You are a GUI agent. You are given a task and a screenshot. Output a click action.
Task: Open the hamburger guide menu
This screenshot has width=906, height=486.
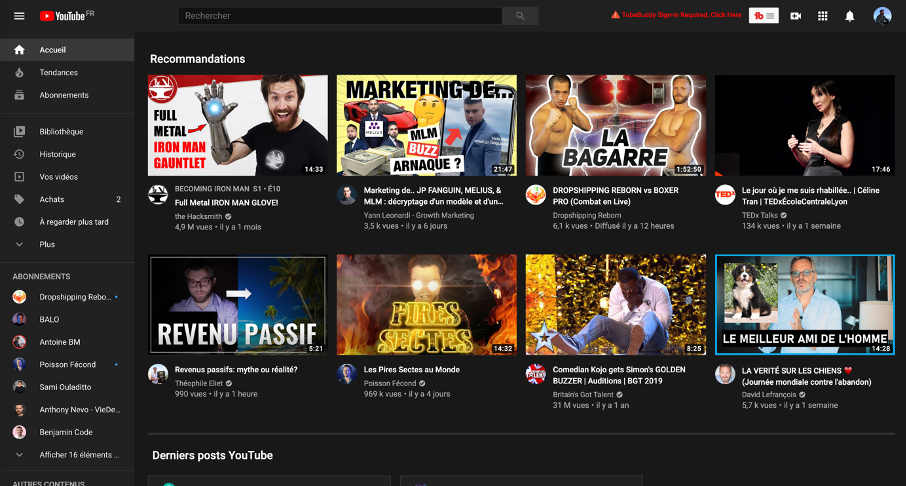pyautogui.click(x=19, y=16)
